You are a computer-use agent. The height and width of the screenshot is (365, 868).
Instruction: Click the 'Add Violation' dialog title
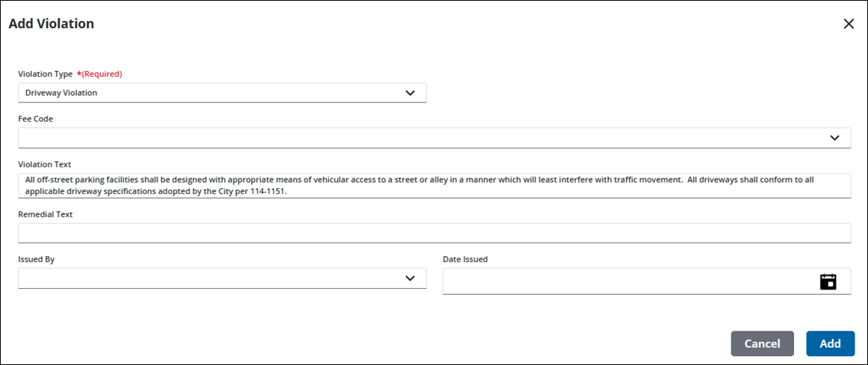pos(52,24)
